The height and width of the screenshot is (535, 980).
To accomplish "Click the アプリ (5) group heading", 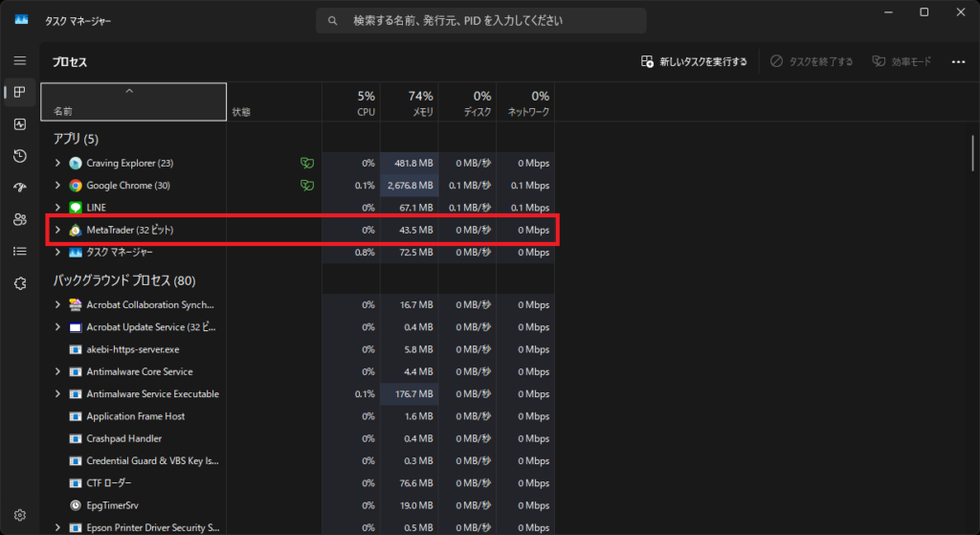I will 76,139.
